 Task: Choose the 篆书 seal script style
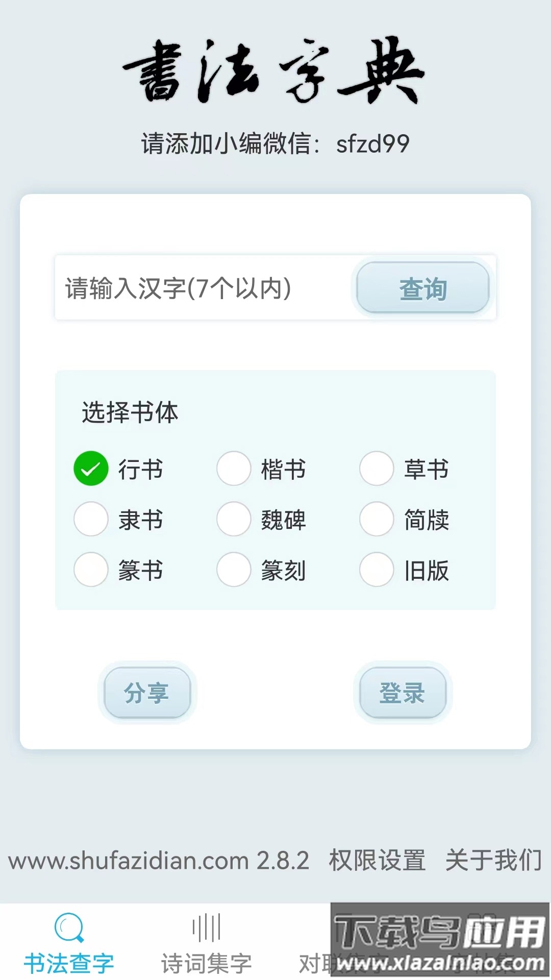pyautogui.click(x=91, y=571)
